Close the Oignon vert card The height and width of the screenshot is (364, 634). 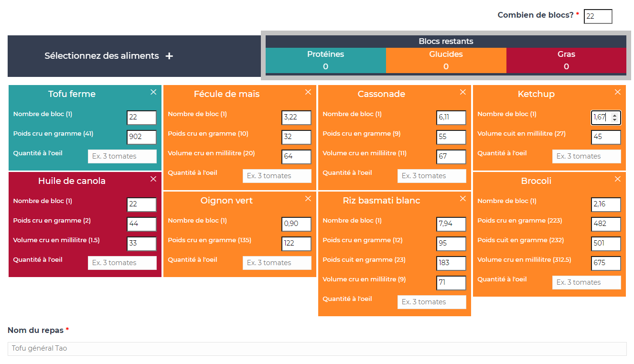coord(308,199)
